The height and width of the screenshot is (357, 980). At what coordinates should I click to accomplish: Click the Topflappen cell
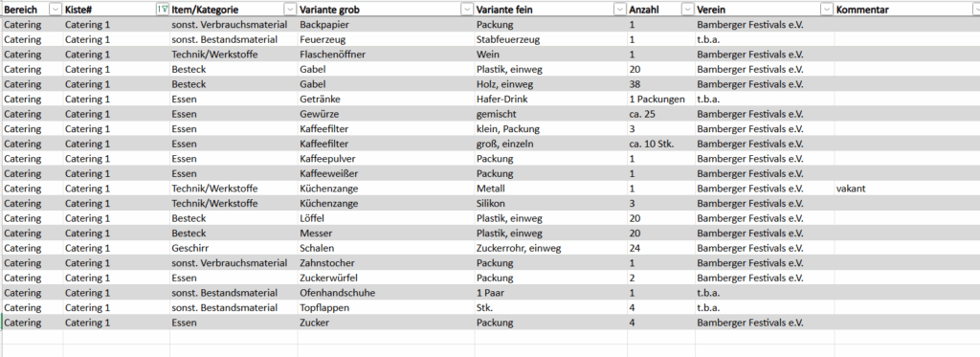click(x=387, y=307)
